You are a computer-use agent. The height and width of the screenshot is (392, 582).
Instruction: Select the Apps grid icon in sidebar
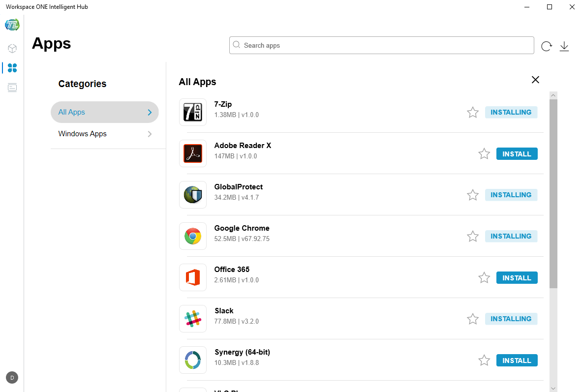click(12, 68)
